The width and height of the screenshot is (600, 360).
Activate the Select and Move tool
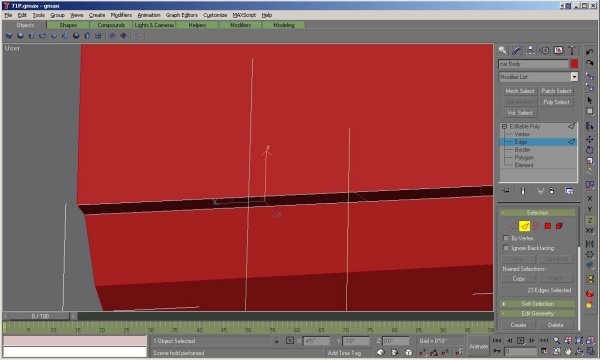coord(589,139)
